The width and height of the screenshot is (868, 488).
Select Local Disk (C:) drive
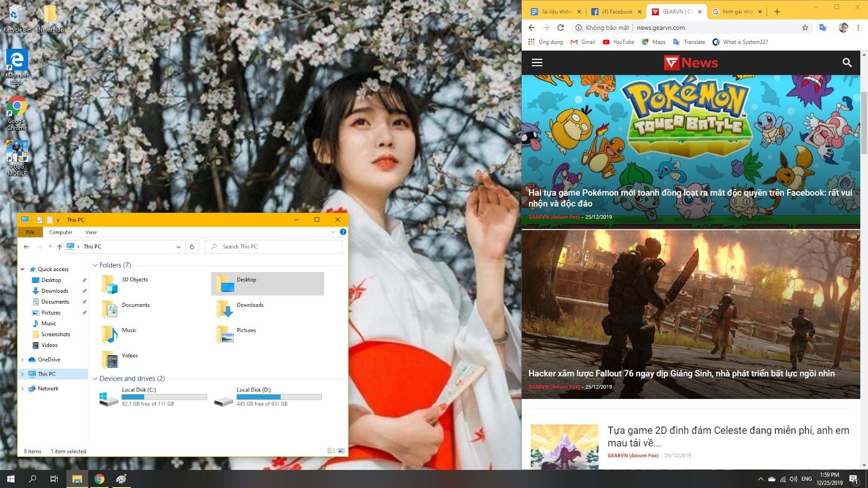pos(153,397)
